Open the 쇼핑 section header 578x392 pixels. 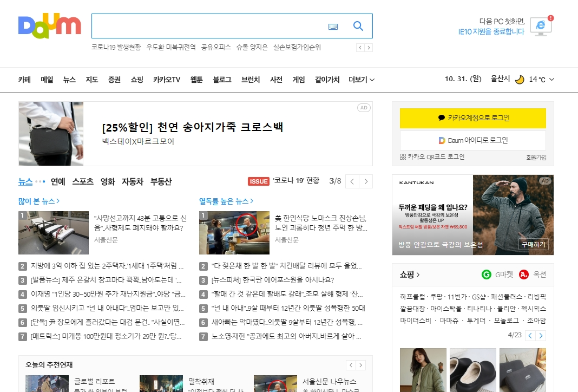pos(410,275)
